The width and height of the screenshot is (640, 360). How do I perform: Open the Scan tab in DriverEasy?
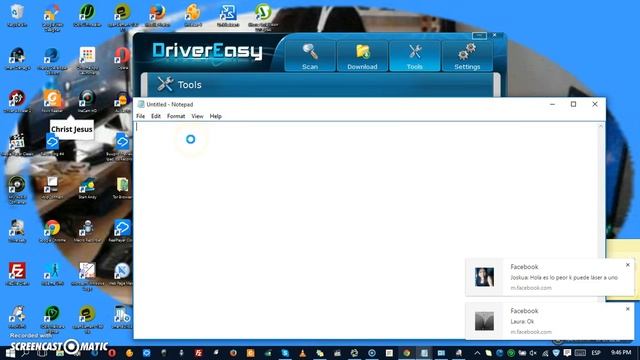(x=310, y=56)
